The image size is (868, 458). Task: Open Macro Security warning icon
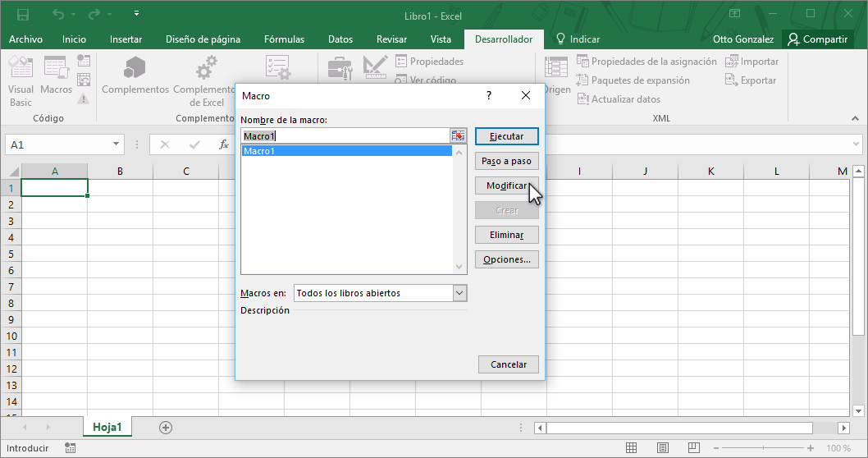click(x=84, y=99)
